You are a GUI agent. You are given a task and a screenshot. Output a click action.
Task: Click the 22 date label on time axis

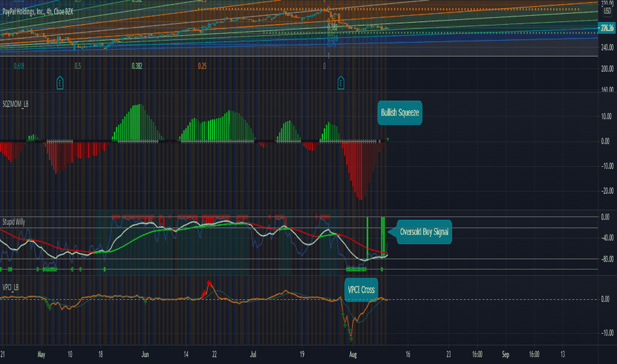click(x=214, y=355)
